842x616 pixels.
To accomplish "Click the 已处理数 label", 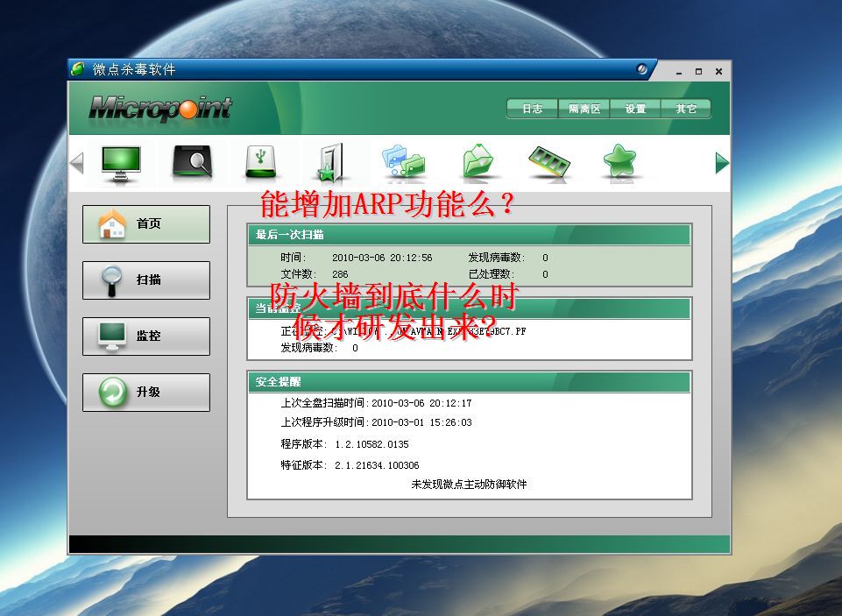I will pos(492,274).
